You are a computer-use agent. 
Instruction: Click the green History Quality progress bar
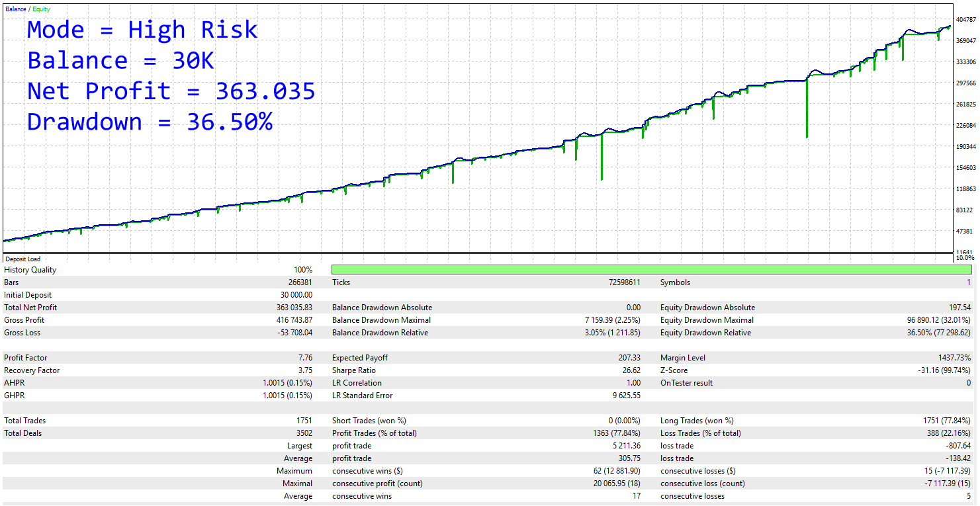click(x=652, y=270)
